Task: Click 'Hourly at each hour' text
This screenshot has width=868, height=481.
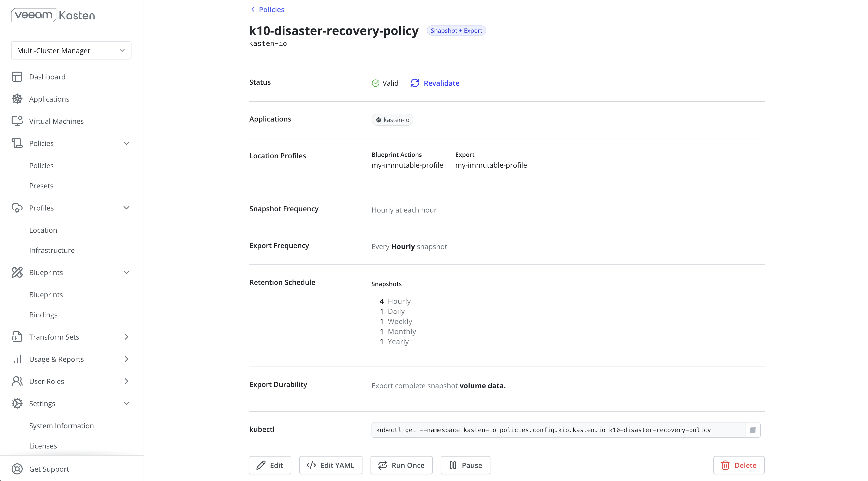Action: (404, 210)
